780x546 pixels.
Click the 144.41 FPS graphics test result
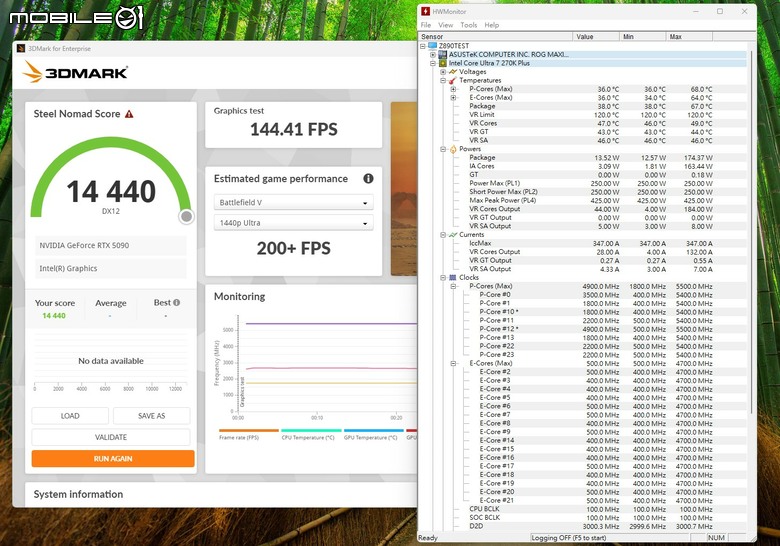click(293, 129)
